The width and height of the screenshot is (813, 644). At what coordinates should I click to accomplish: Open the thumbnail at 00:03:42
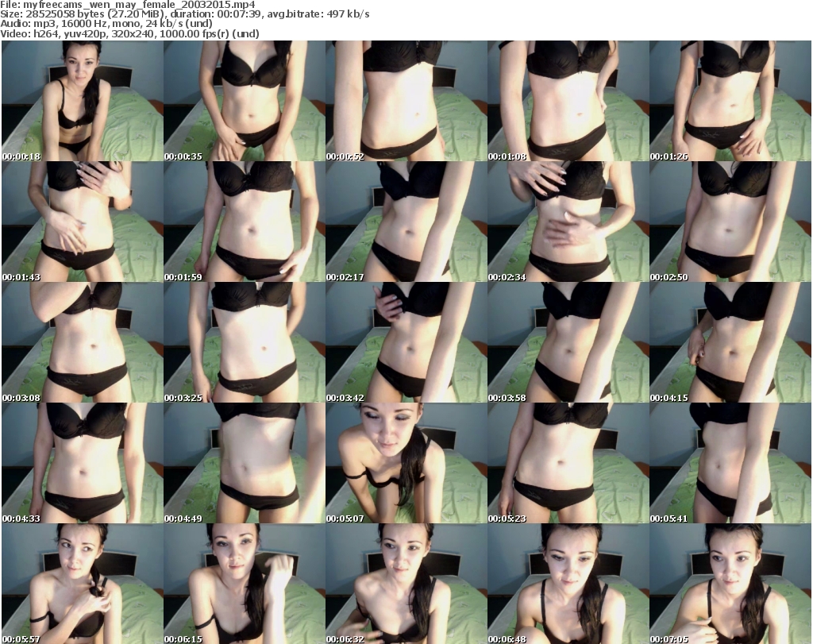tap(406, 342)
